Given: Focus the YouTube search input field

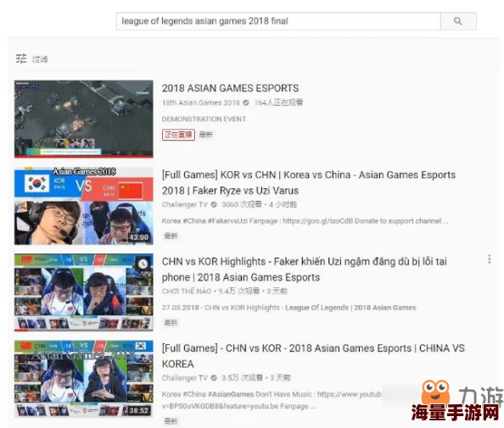Looking at the screenshot, I should click(x=278, y=21).
